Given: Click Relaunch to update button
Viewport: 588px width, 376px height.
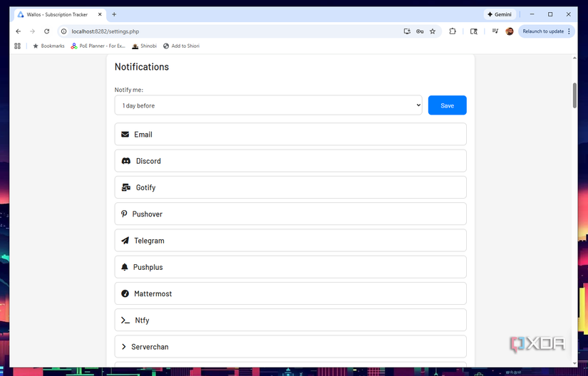Looking at the screenshot, I should pos(542,31).
